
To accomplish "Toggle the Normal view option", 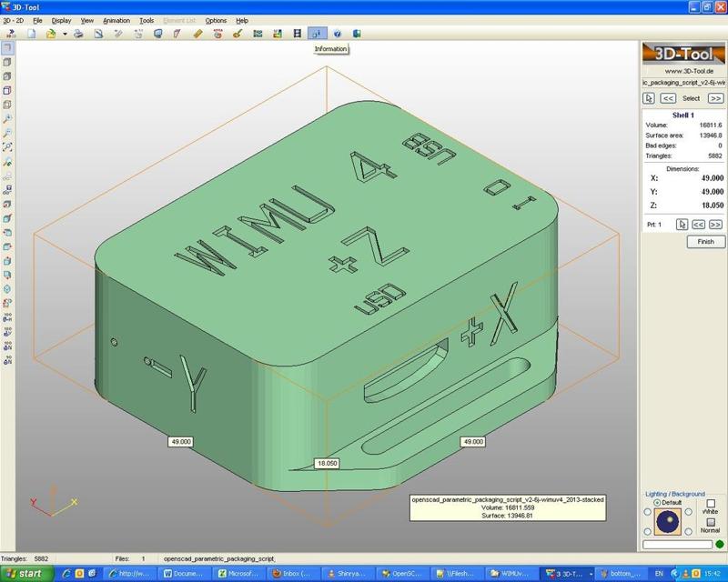I will [711, 522].
